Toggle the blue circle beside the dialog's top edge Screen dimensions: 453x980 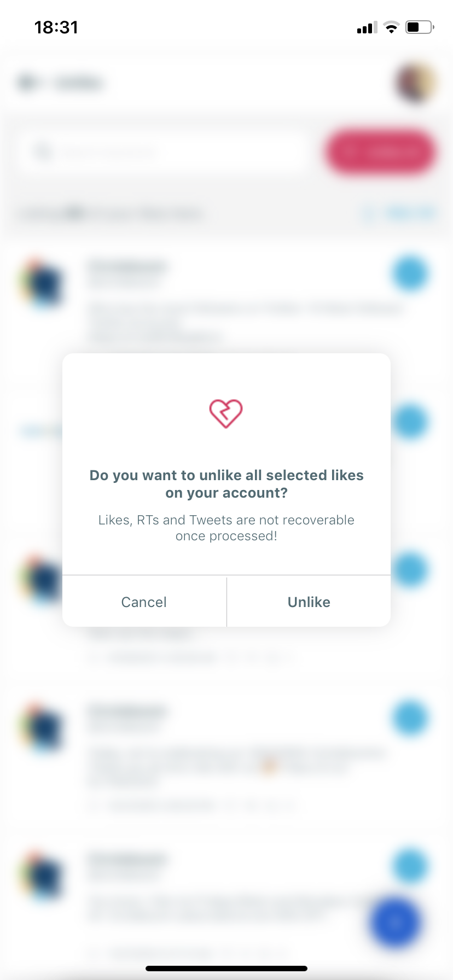[410, 421]
